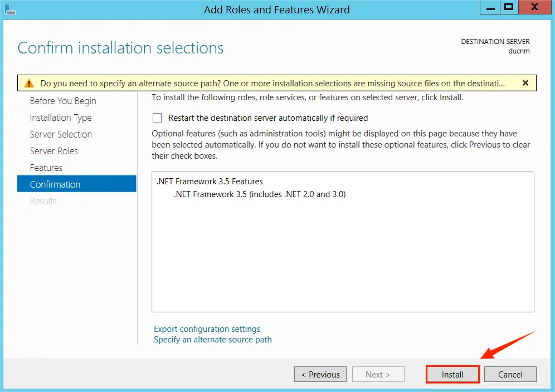Select the Server Selection step
The width and height of the screenshot is (555, 392).
61,134
